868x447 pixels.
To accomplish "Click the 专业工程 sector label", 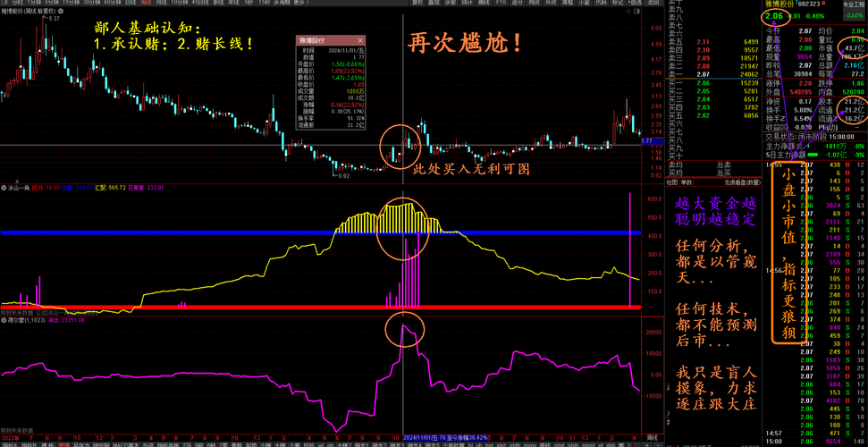I will [x=853, y=4].
